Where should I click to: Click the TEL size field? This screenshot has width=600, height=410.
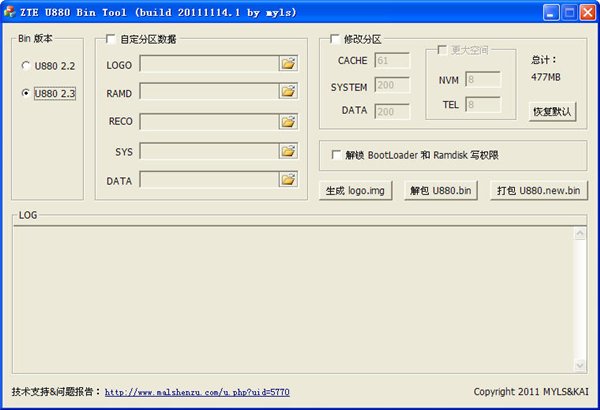pos(483,105)
